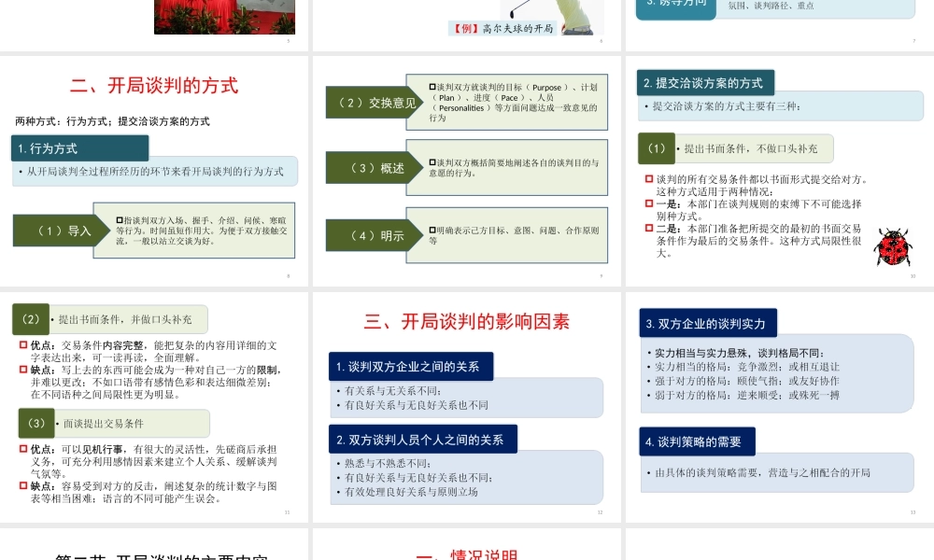
Task: Click the title 二、开局谈判的方式
Action: coord(157,86)
